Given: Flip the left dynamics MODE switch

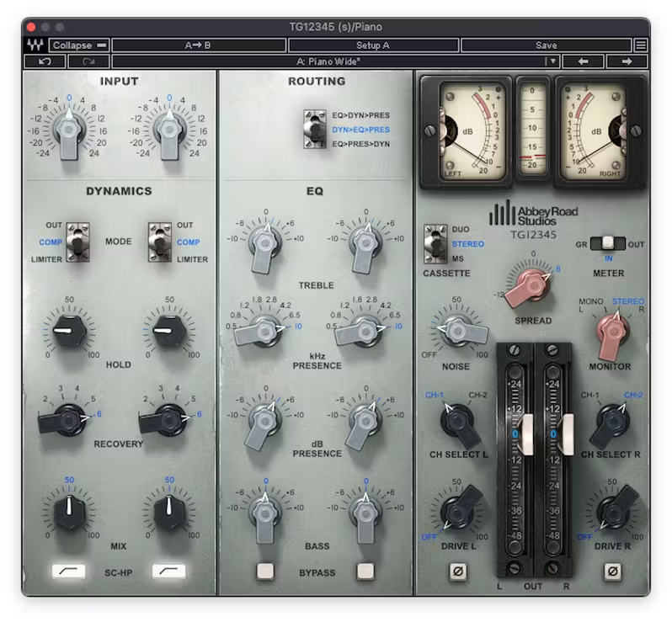Looking at the screenshot, I should (x=77, y=242).
